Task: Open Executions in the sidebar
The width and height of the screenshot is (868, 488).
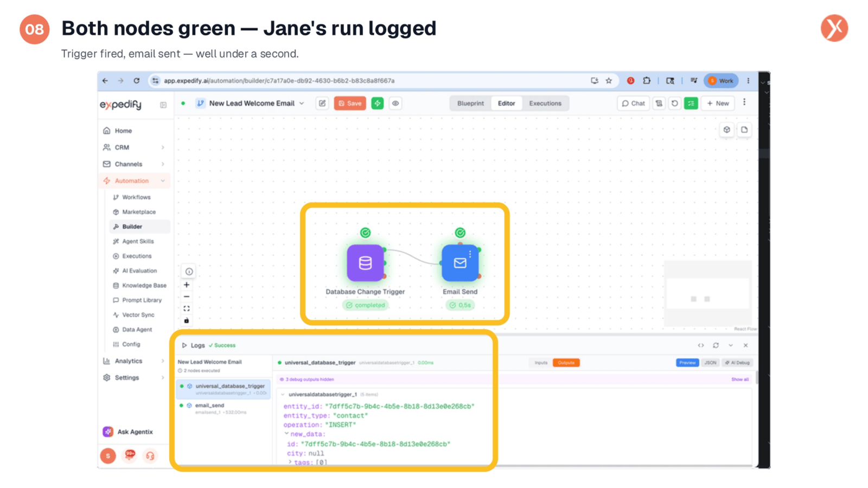Action: pyautogui.click(x=137, y=256)
